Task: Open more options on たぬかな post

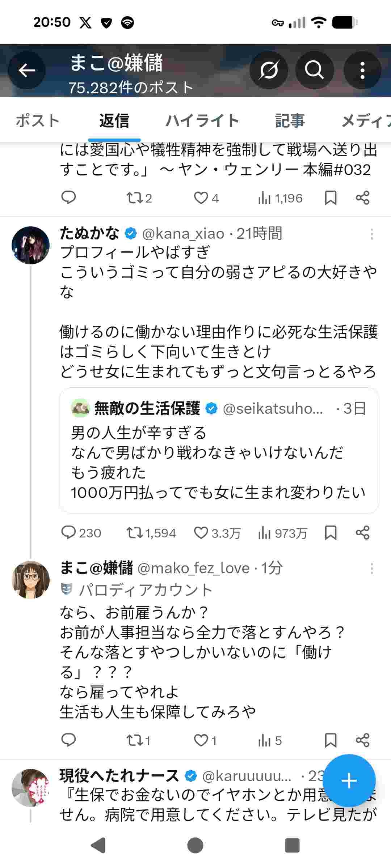Action: coord(371,234)
